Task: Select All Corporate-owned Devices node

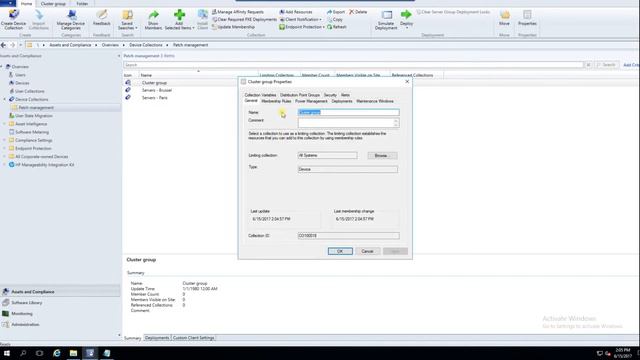Action: 41,156
